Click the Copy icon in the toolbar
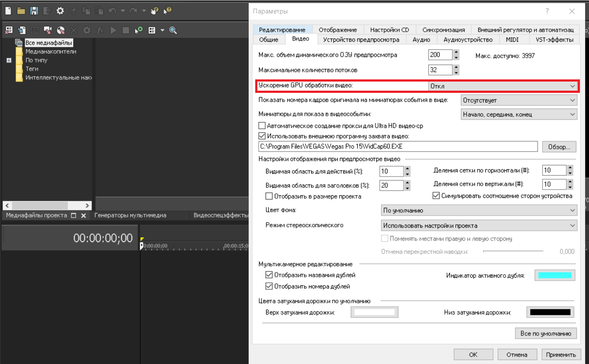Screen dimensions: 589x364 pos(86,10)
